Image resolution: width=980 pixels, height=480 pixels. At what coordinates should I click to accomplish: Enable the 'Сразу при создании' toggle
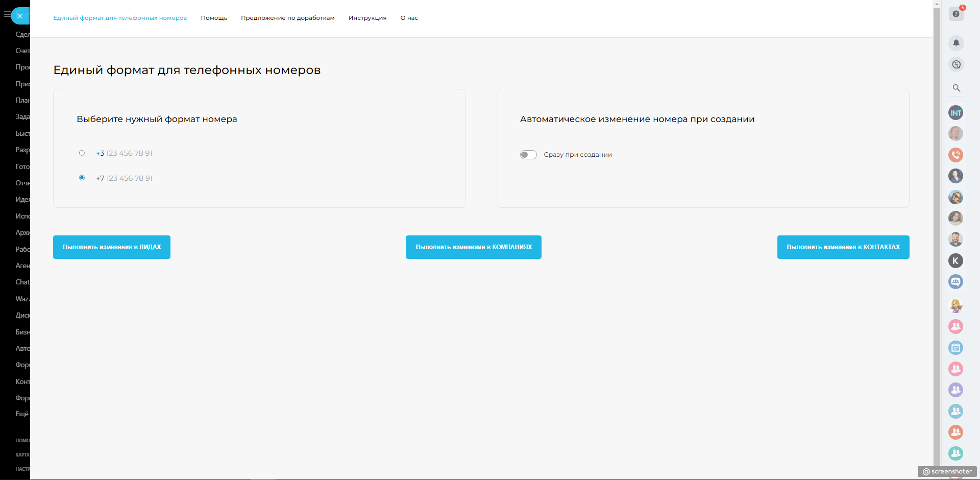click(x=528, y=155)
